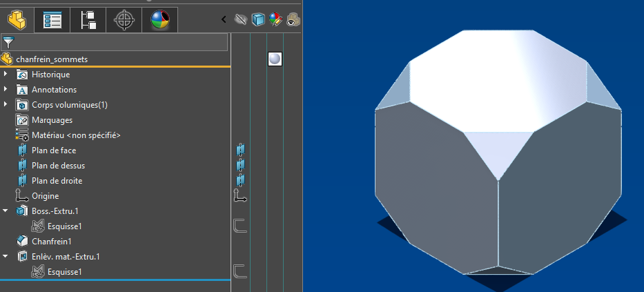The width and height of the screenshot is (644, 292).
Task: Toggle Origine visibility in display pane
Action: point(240,196)
